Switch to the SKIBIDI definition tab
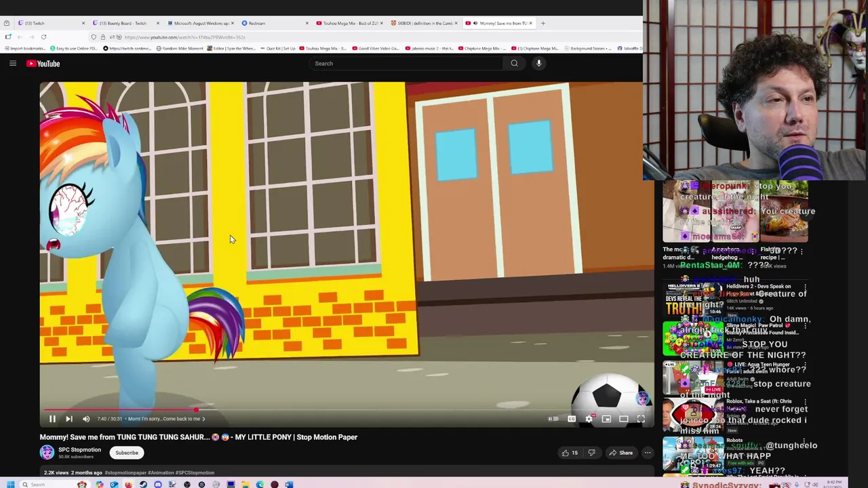Image resolution: width=868 pixels, height=488 pixels. coord(423,23)
